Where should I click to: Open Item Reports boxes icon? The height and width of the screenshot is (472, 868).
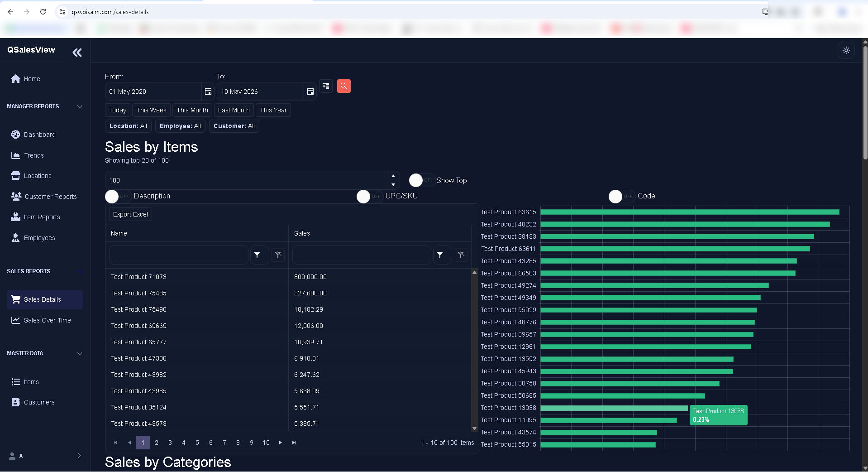coord(16,217)
